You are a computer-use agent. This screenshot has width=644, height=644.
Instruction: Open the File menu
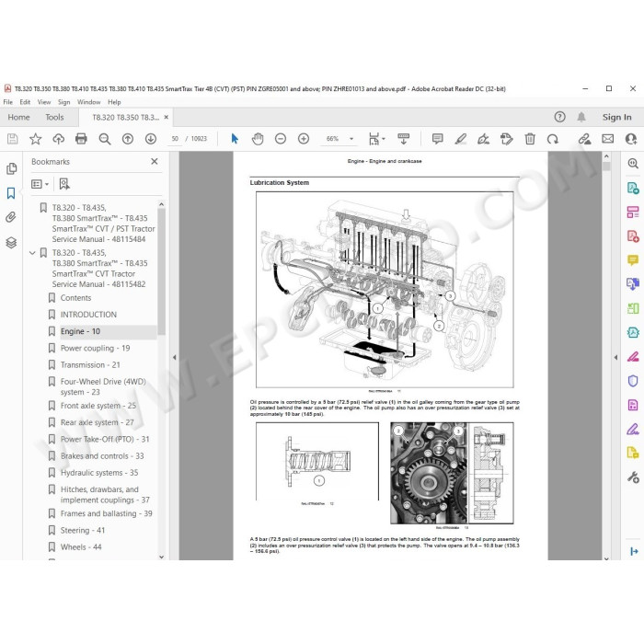click(7, 102)
